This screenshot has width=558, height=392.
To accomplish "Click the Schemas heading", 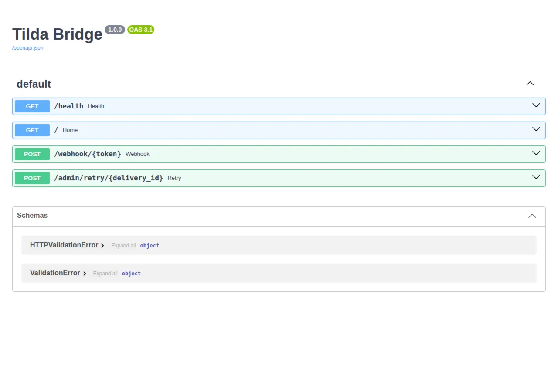I will click(32, 216).
